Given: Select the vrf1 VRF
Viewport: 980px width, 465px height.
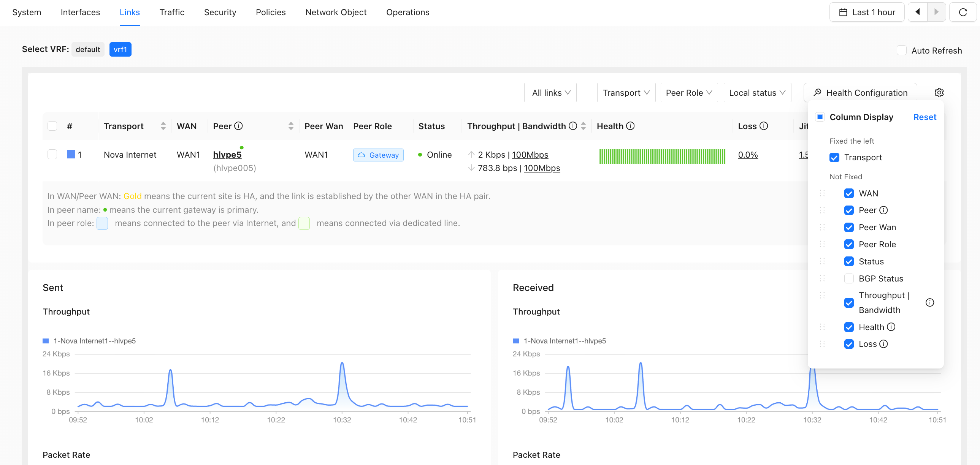Looking at the screenshot, I should tap(120, 49).
